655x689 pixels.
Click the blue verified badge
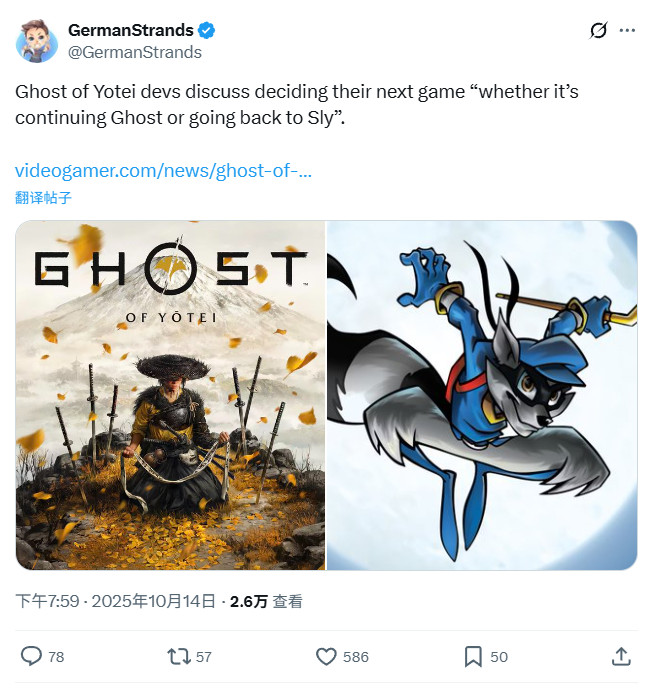click(x=206, y=30)
